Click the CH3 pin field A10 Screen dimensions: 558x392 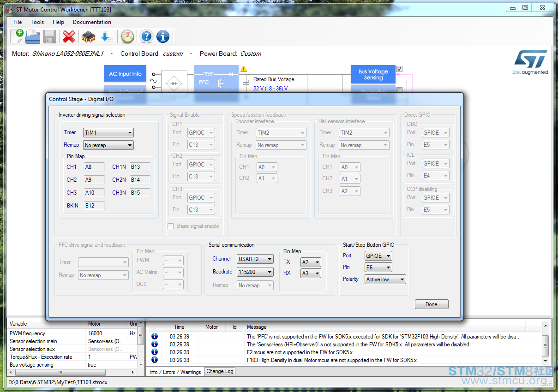point(94,193)
